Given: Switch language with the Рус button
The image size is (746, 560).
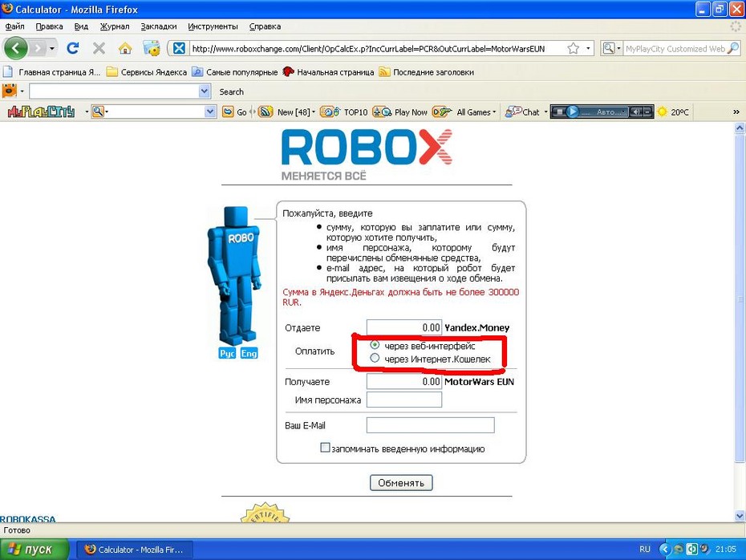Looking at the screenshot, I should (227, 353).
